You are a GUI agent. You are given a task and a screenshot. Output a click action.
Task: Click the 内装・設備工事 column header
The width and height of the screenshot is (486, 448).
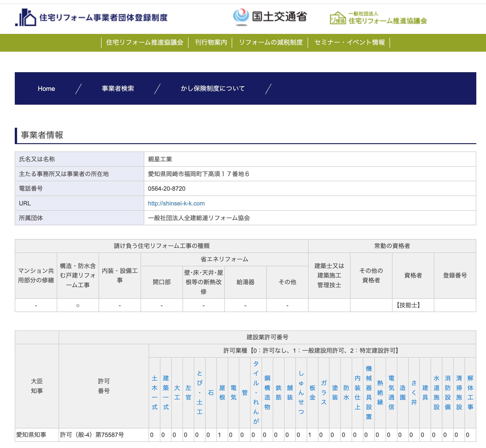click(120, 275)
